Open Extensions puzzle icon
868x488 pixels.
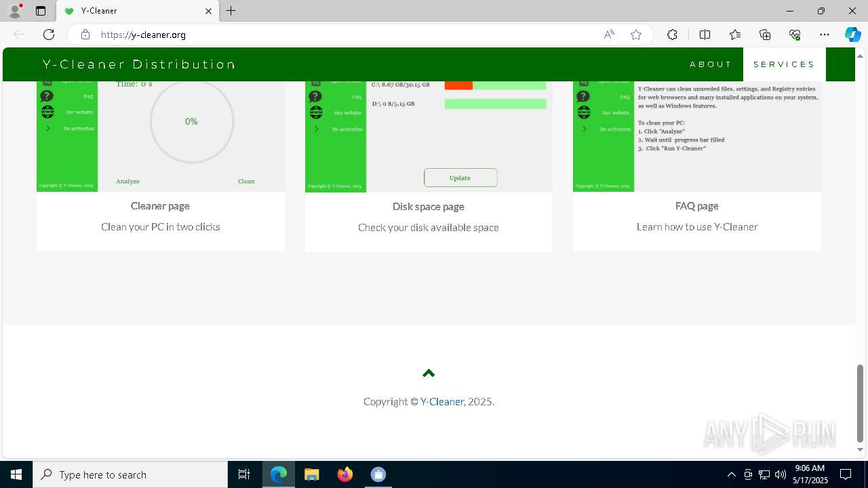point(672,35)
